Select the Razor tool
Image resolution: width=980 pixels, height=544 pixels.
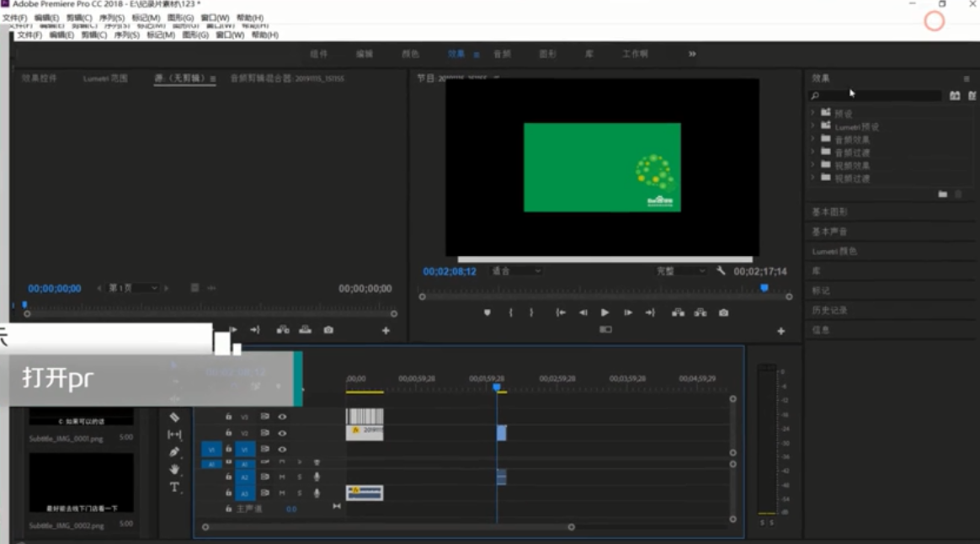click(174, 417)
